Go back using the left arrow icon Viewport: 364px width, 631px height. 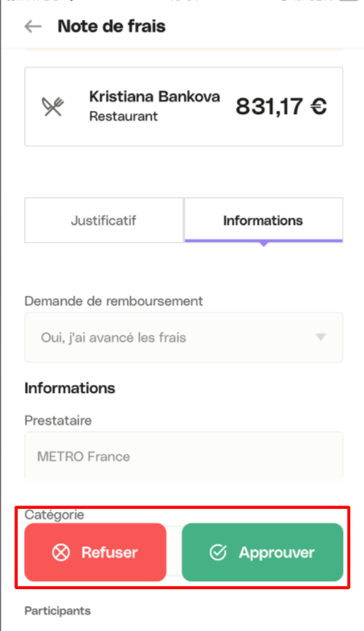[x=33, y=27]
